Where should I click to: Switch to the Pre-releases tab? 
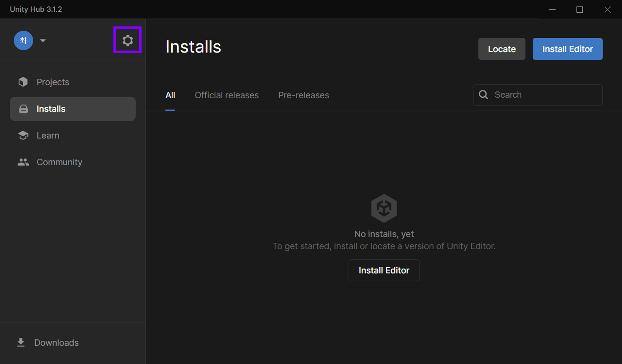304,95
